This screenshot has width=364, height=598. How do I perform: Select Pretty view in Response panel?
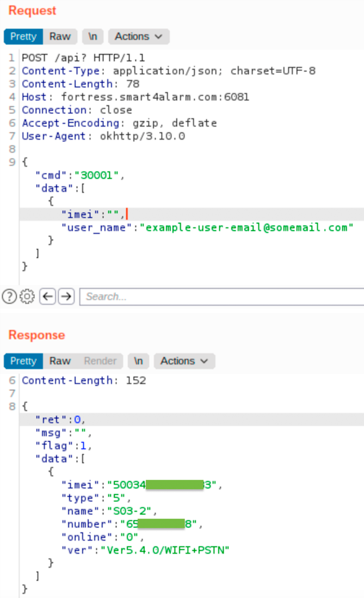pos(23,361)
